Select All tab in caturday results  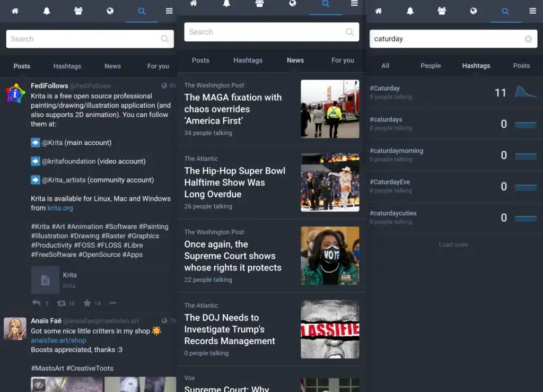pyautogui.click(x=386, y=66)
